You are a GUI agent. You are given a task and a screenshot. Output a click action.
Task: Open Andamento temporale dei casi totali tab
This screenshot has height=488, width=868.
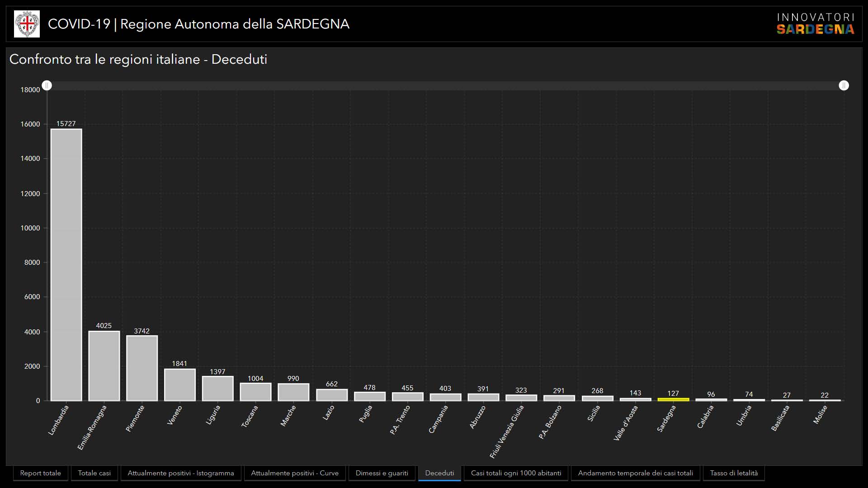point(635,473)
